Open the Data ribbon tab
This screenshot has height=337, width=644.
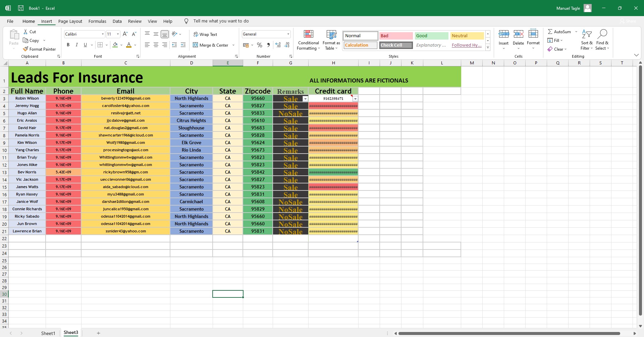tap(117, 21)
